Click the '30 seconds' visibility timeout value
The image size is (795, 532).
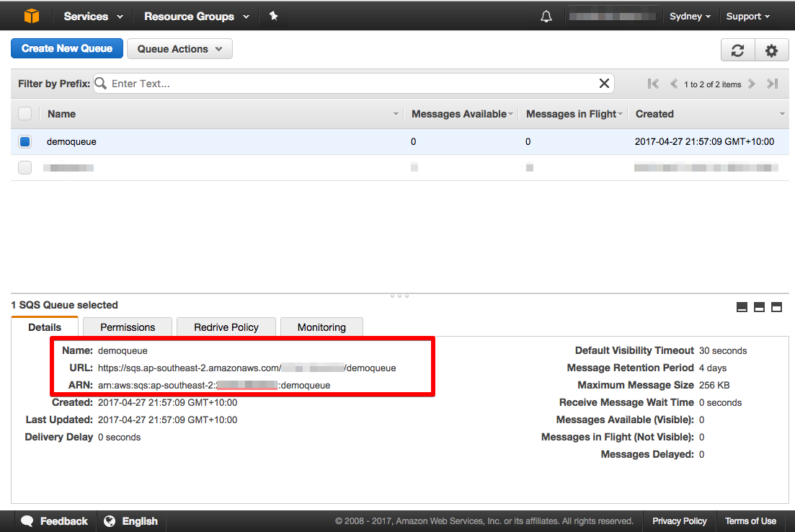click(722, 350)
